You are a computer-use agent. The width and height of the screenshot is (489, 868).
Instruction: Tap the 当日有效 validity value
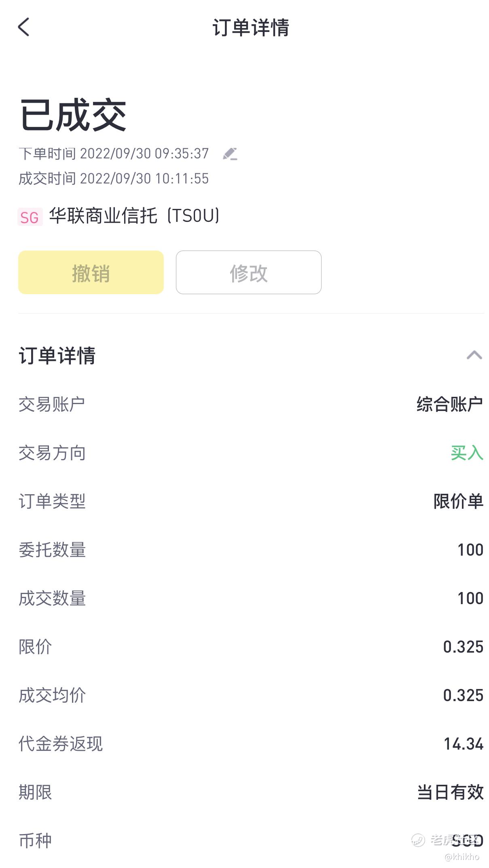(450, 792)
